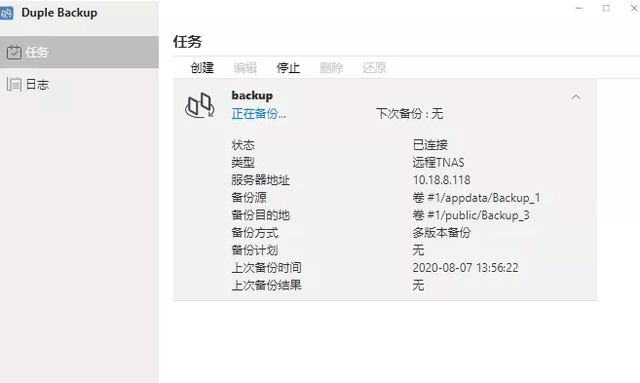Click the 备份目的地 label
The height and width of the screenshot is (383, 640).
pos(260,215)
